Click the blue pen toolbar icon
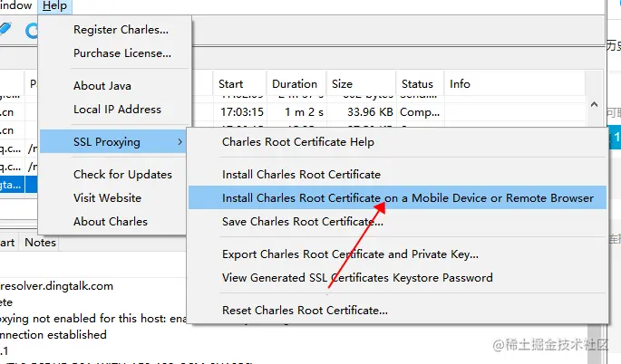 tap(5, 29)
